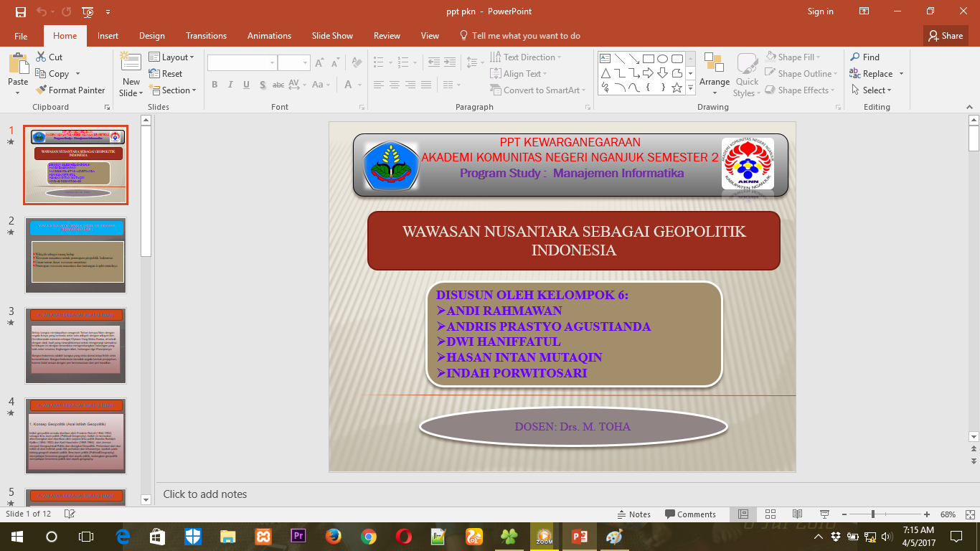Screen dimensions: 980x551
Task: Click Sign in link
Action: click(820, 11)
